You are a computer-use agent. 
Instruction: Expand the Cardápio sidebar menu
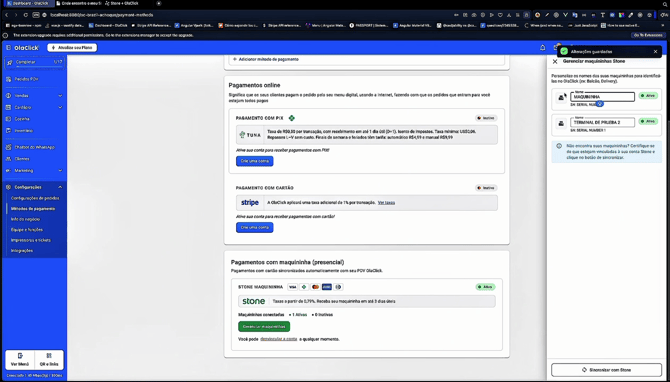[34, 107]
